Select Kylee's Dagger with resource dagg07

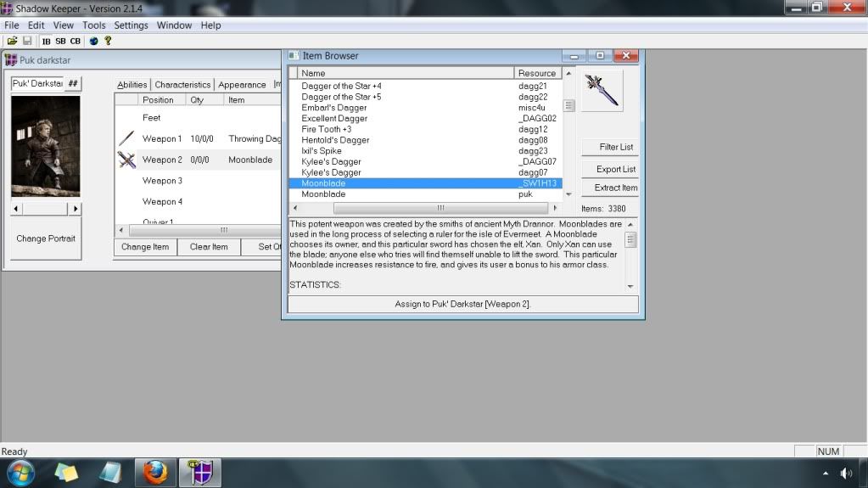coord(331,172)
